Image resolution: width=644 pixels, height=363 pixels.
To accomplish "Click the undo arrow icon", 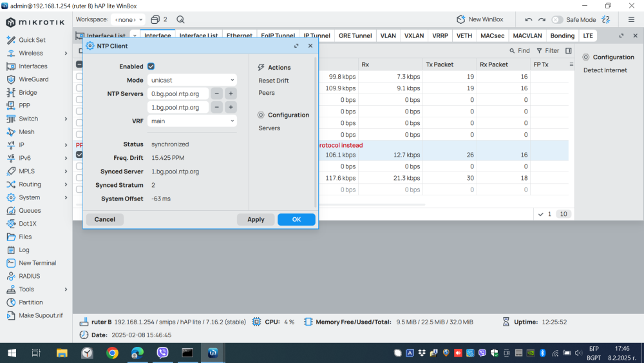I will [528, 19].
